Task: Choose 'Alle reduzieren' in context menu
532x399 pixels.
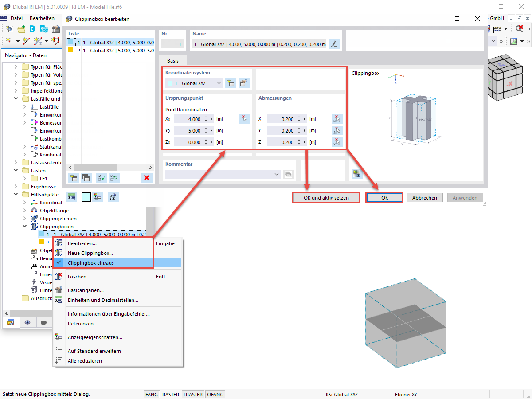Action: [x=117, y=361]
